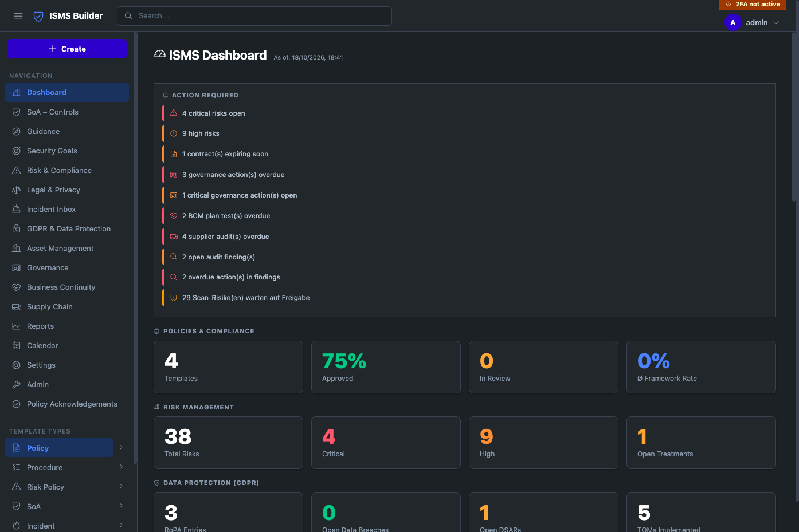Click the Business Continuity heart icon
This screenshot has width=799, height=532.
[x=17, y=287]
